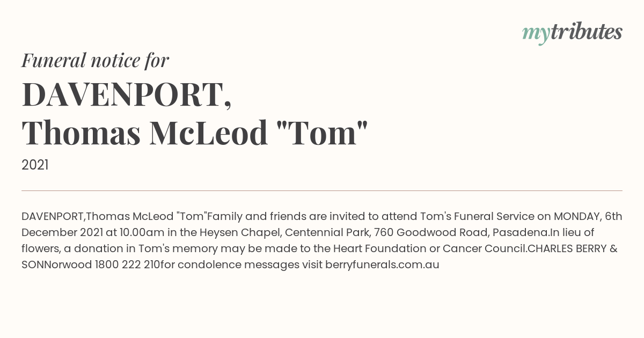Click the Centennial Park text
This screenshot has height=338, width=644.
[327, 232]
